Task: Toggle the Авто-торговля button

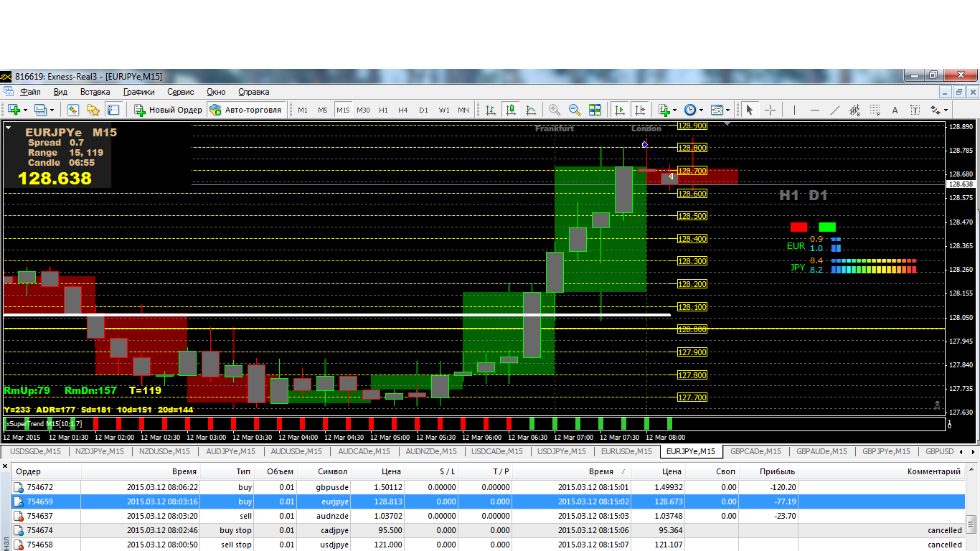Action: [x=245, y=110]
